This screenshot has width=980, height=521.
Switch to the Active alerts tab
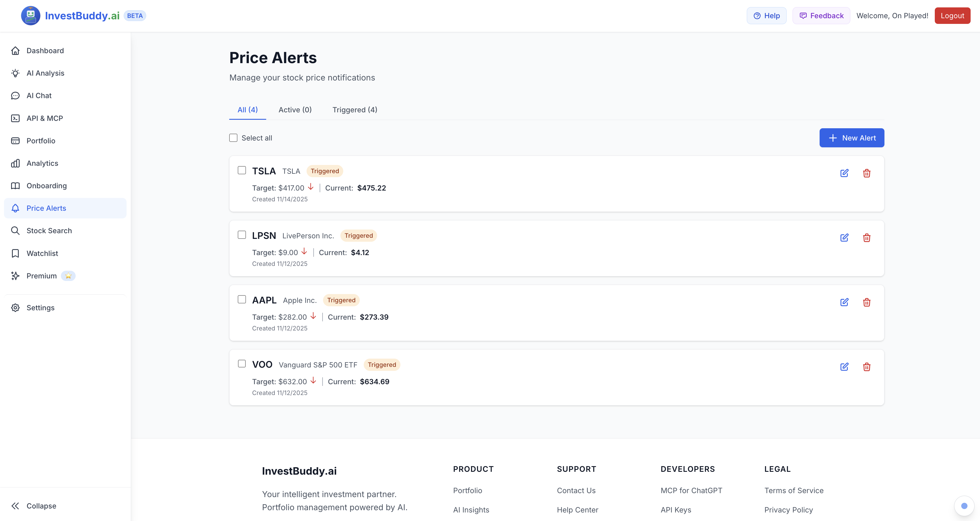tap(295, 109)
